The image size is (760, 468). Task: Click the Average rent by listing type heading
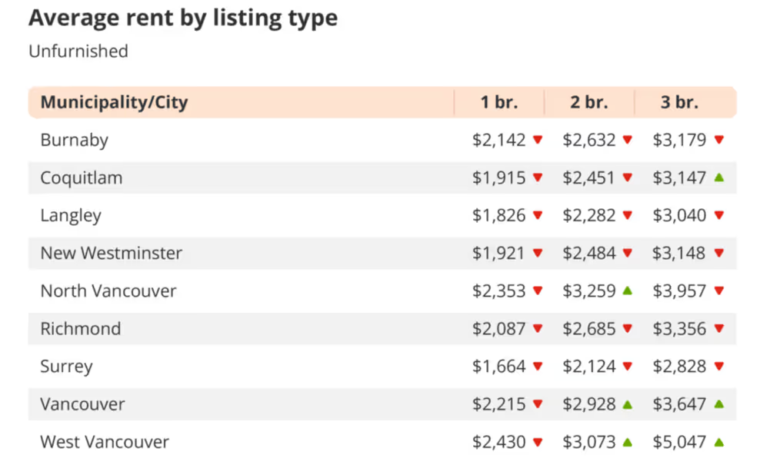182,18
